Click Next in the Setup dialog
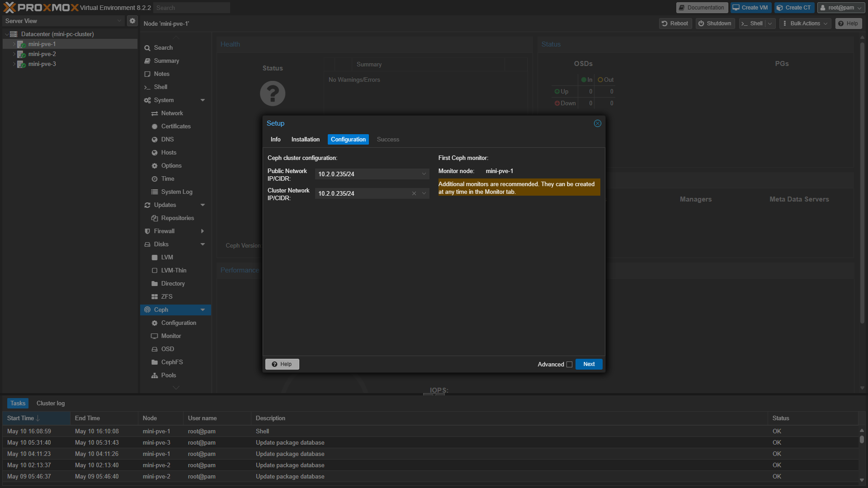 pyautogui.click(x=589, y=364)
